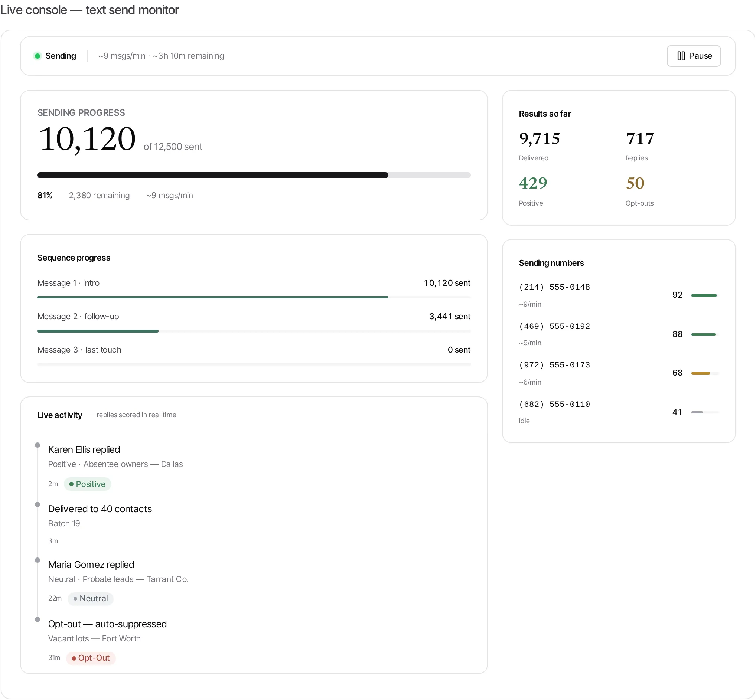Open 'Delivered to 40 contacts' activity entry
This screenshot has width=756, height=700.
pos(100,509)
